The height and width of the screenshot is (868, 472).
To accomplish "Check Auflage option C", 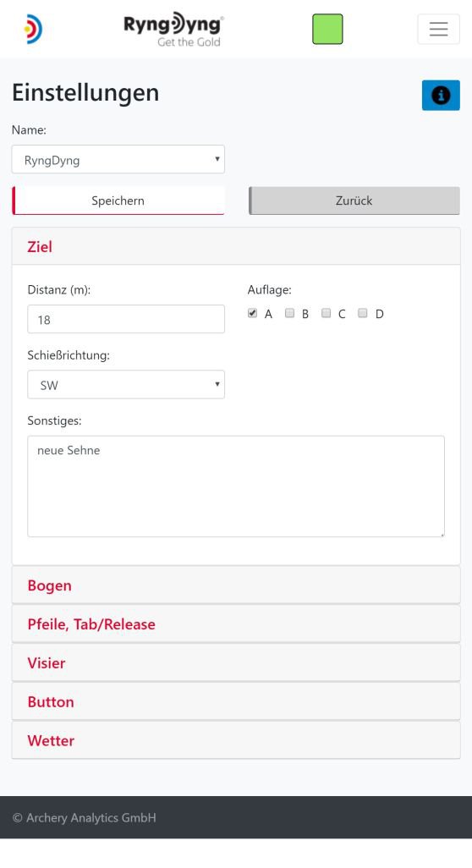I will pos(326,313).
